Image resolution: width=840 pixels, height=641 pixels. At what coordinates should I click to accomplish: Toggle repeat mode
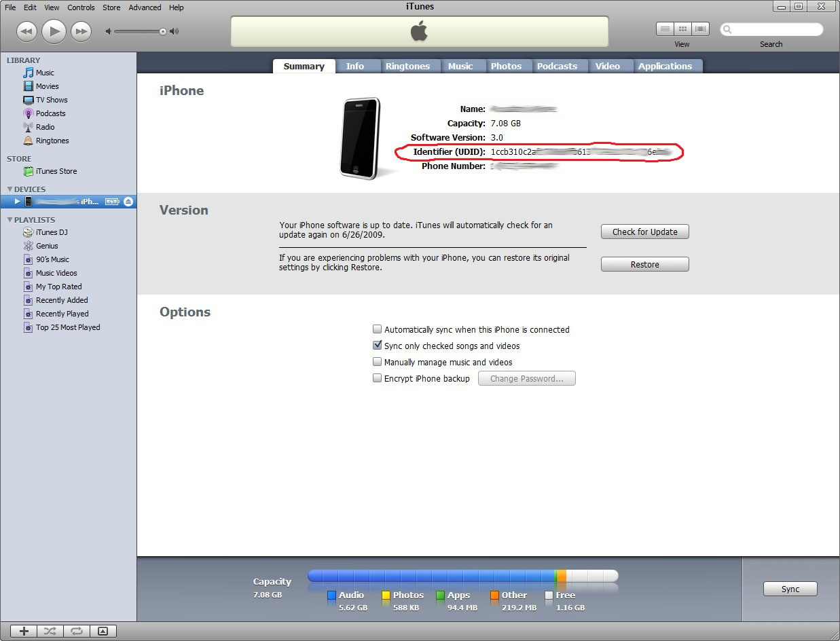click(76, 631)
